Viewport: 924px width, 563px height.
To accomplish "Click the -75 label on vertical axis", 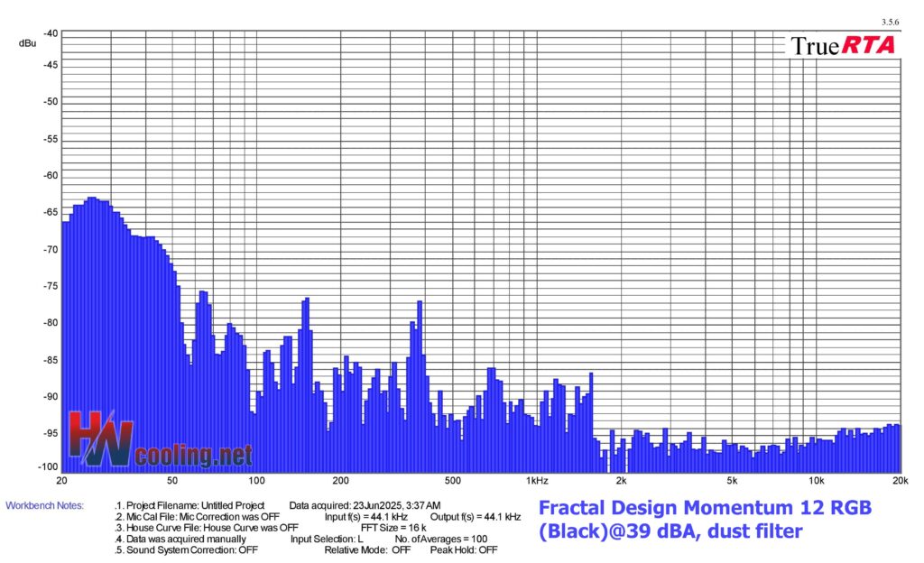I will click(x=51, y=286).
